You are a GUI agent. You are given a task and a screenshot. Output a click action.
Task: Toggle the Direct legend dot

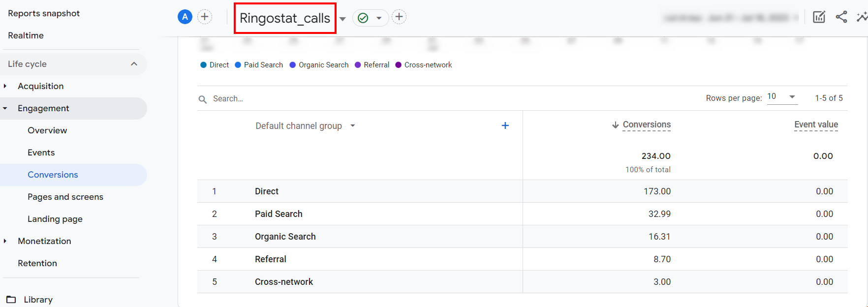(x=203, y=65)
